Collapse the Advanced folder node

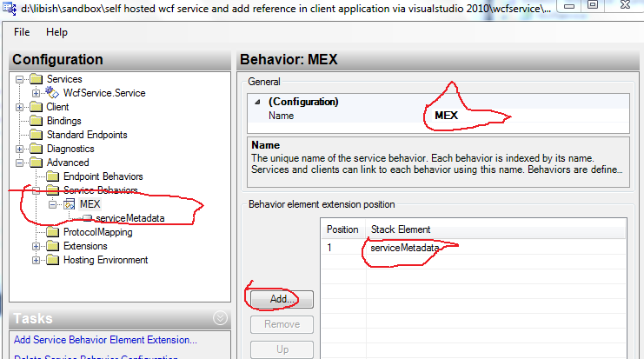pyautogui.click(x=19, y=163)
